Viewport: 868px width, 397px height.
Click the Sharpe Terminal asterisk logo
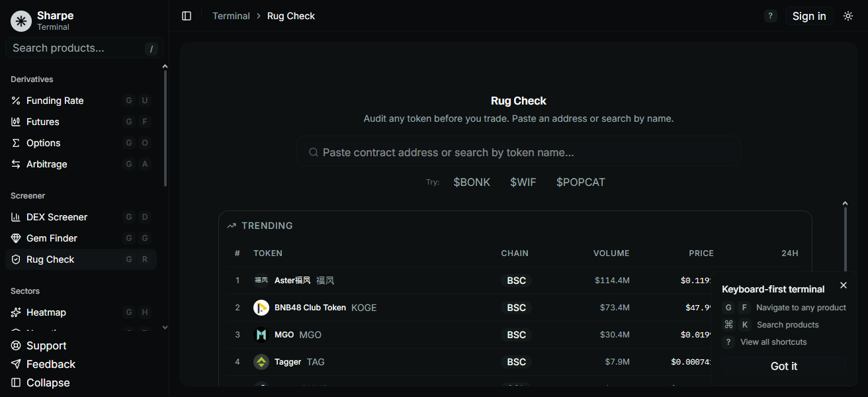click(x=21, y=21)
